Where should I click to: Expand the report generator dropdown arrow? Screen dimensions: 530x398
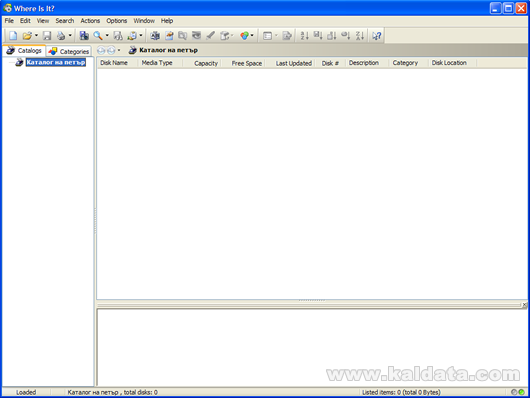click(141, 35)
